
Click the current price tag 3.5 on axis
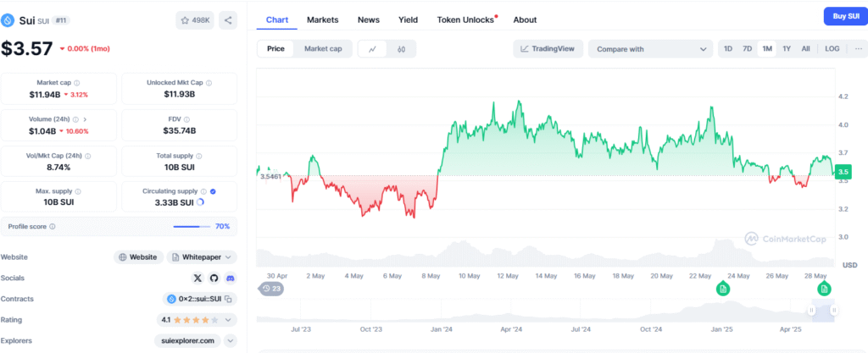843,172
